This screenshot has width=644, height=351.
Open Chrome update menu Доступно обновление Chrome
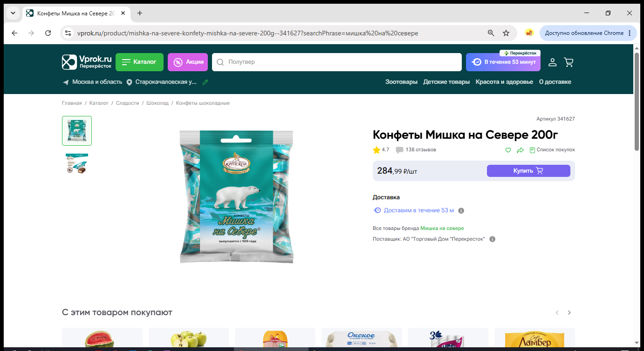589,33
